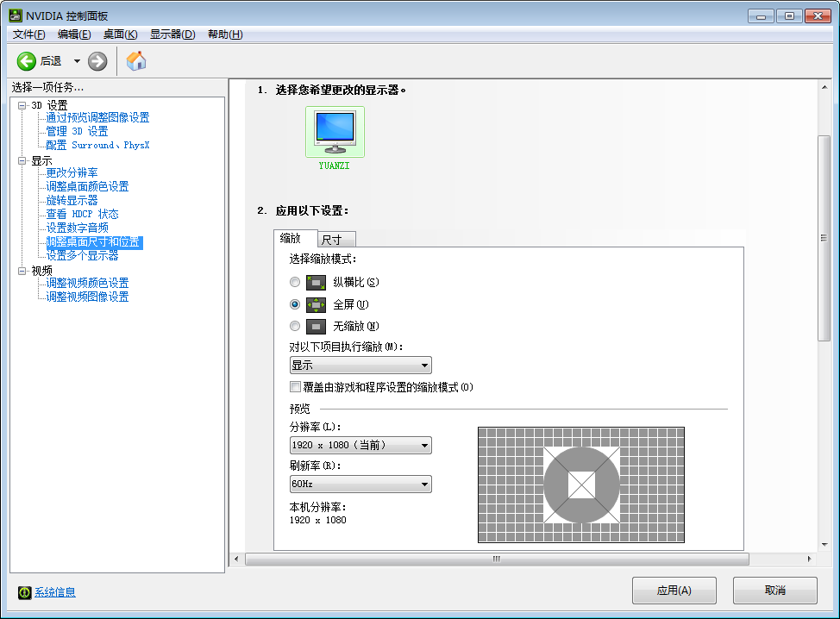Select the 全屏 radio button
840x619 pixels.
pyautogui.click(x=295, y=304)
